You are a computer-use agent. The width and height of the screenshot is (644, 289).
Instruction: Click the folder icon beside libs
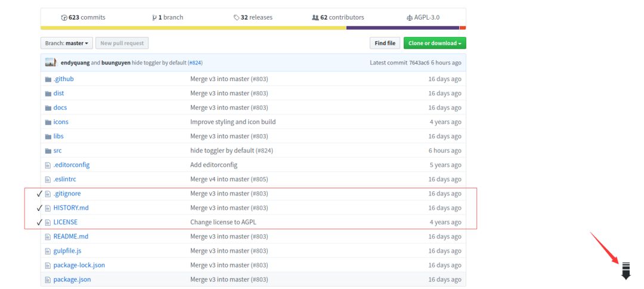48,136
